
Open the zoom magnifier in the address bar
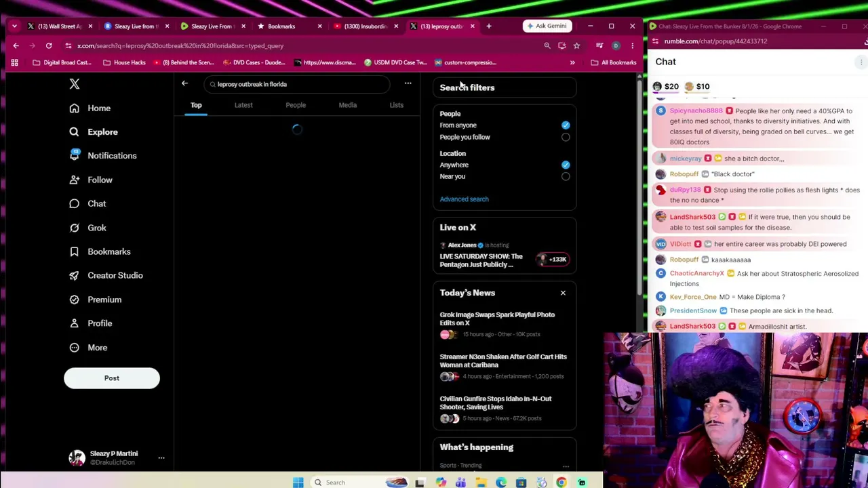coord(547,46)
